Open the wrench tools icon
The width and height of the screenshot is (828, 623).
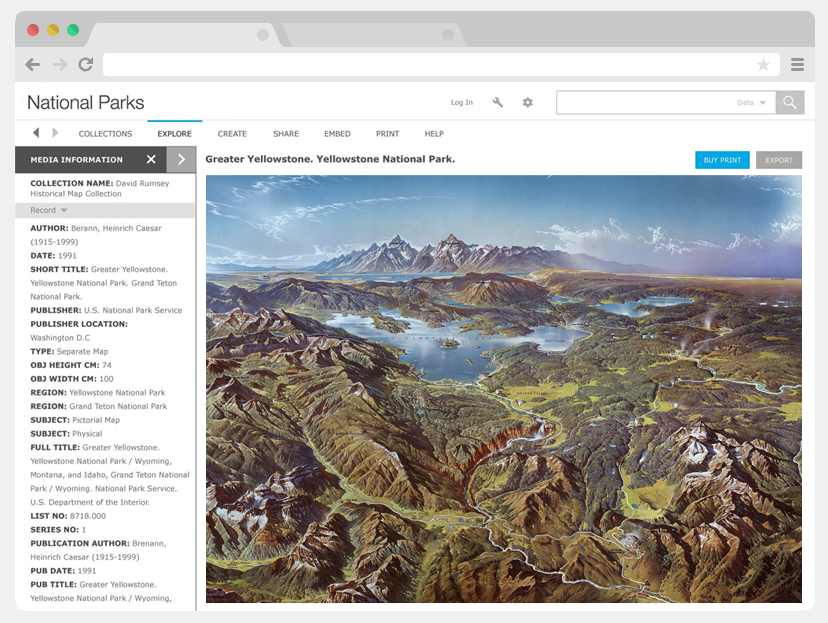click(x=497, y=102)
